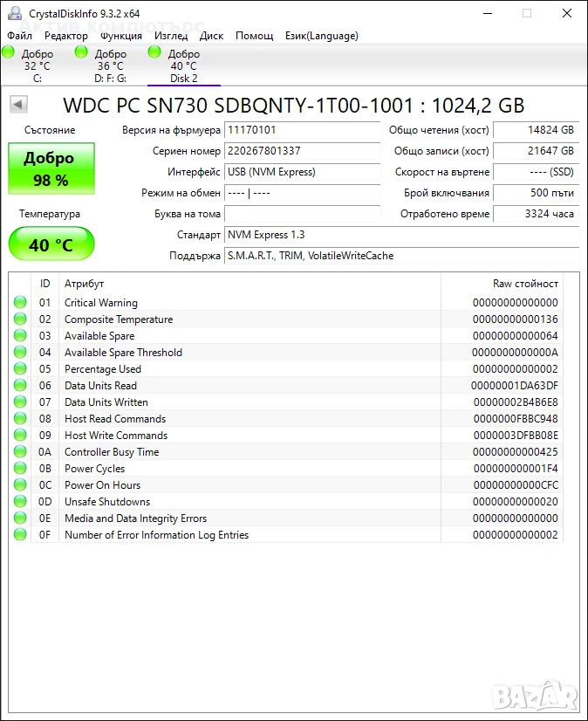Click the features field S.M.A.R.T., TRIM
588x721 pixels.
coord(402,256)
